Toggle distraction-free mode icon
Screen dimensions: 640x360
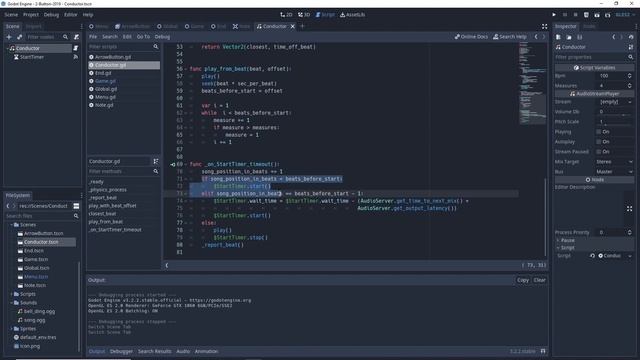click(544, 27)
